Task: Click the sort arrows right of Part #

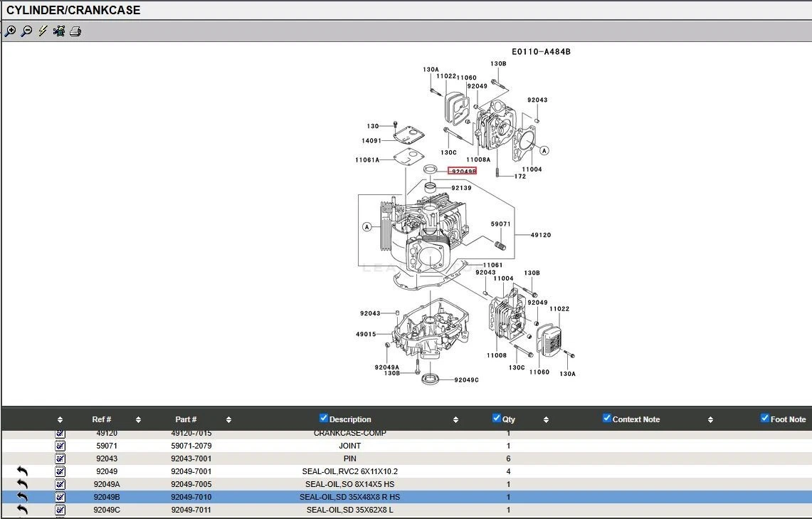Action: click(x=228, y=420)
